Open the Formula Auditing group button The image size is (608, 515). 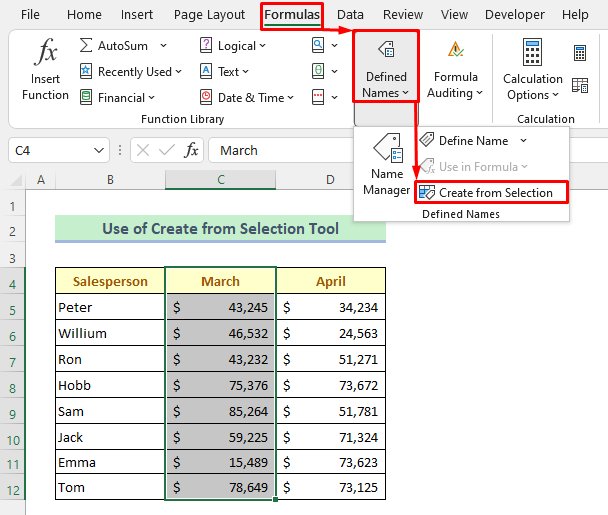point(455,68)
